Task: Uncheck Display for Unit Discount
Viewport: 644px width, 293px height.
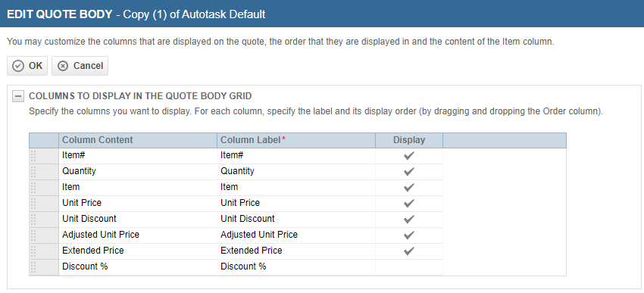Action: tap(408, 219)
